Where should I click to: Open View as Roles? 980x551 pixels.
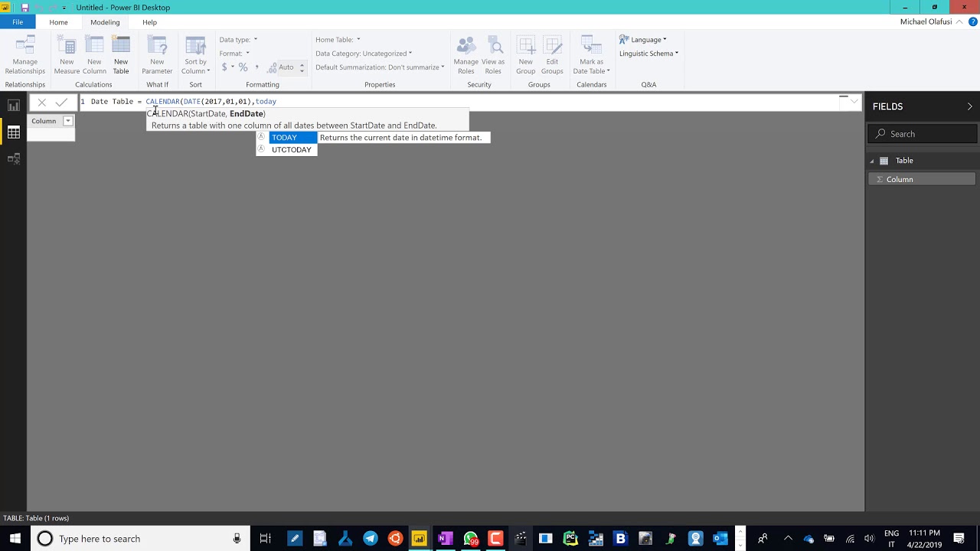pos(493,55)
